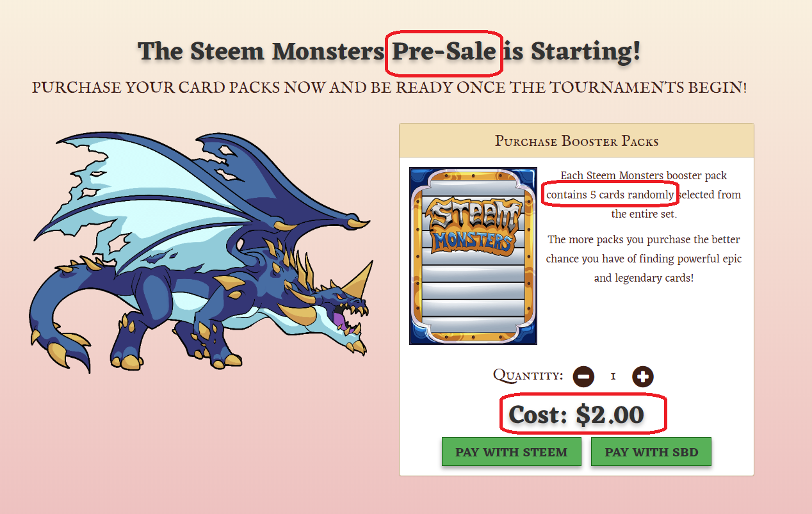The width and height of the screenshot is (812, 514).
Task: Select the Quantity label text
Action: pyautogui.click(x=528, y=375)
